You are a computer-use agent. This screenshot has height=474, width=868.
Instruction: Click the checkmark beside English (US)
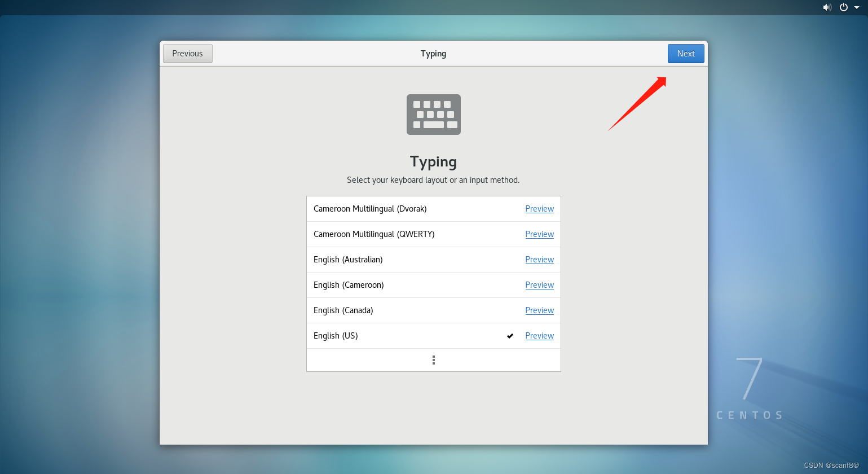pos(510,336)
